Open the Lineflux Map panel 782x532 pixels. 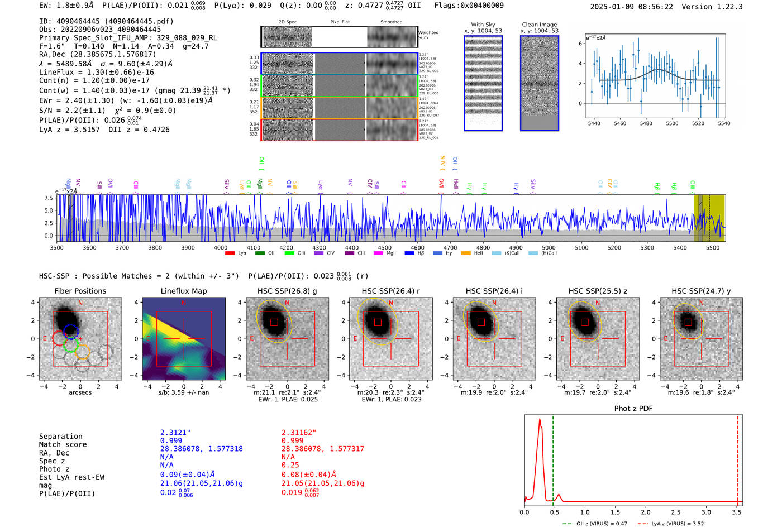tap(184, 338)
